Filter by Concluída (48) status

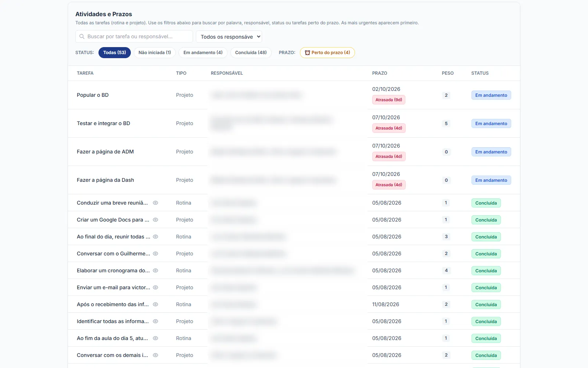click(251, 53)
